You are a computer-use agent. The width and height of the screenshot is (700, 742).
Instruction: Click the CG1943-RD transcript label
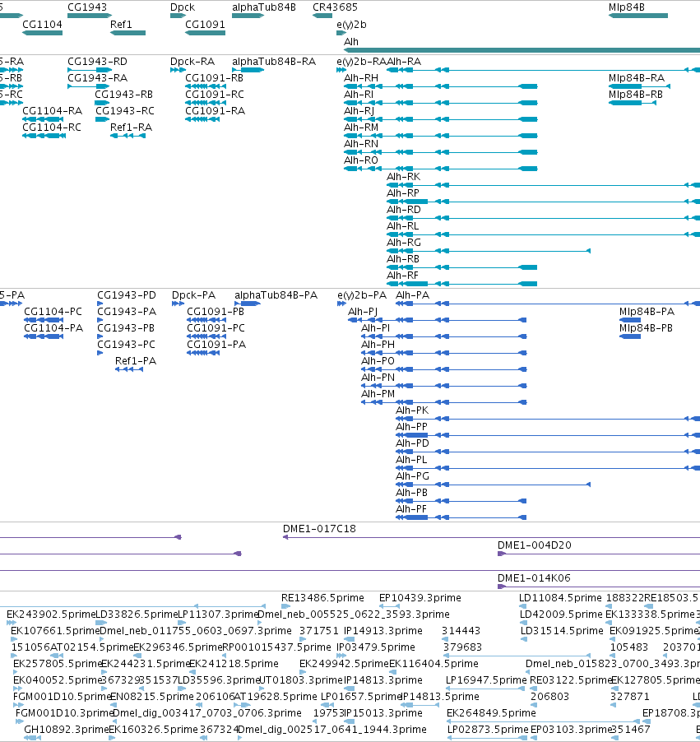point(98,62)
